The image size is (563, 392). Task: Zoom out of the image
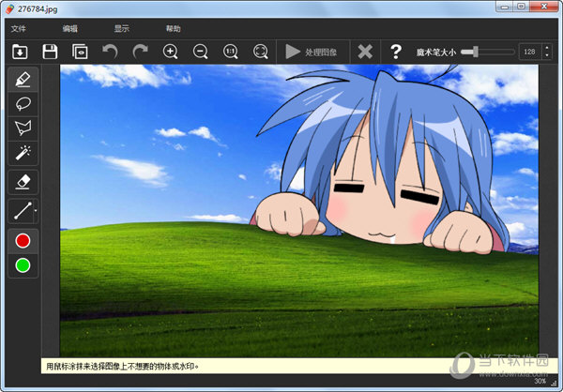click(201, 52)
